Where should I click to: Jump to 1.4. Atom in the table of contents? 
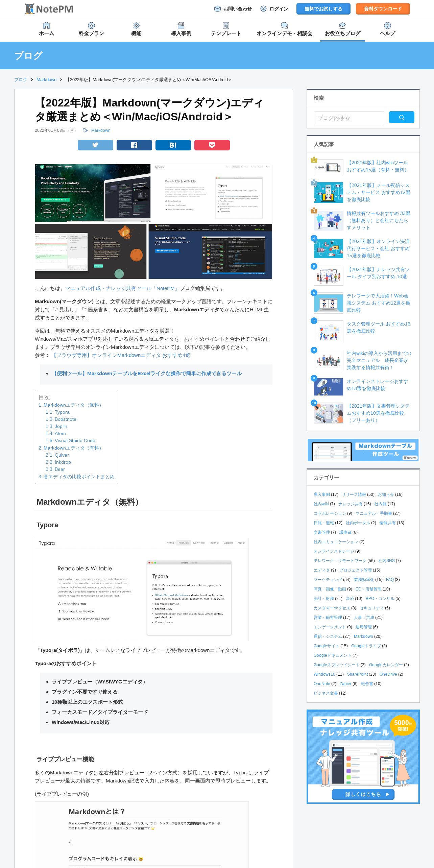coord(56,433)
